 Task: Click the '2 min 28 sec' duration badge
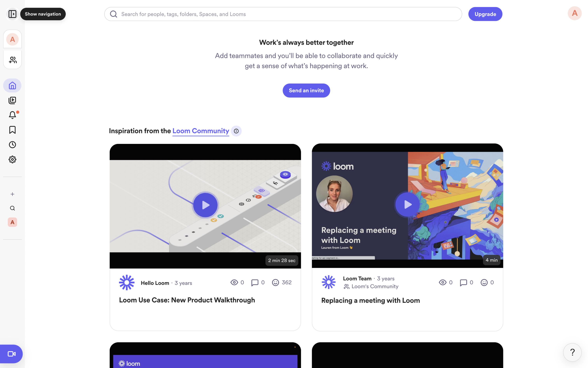click(282, 261)
